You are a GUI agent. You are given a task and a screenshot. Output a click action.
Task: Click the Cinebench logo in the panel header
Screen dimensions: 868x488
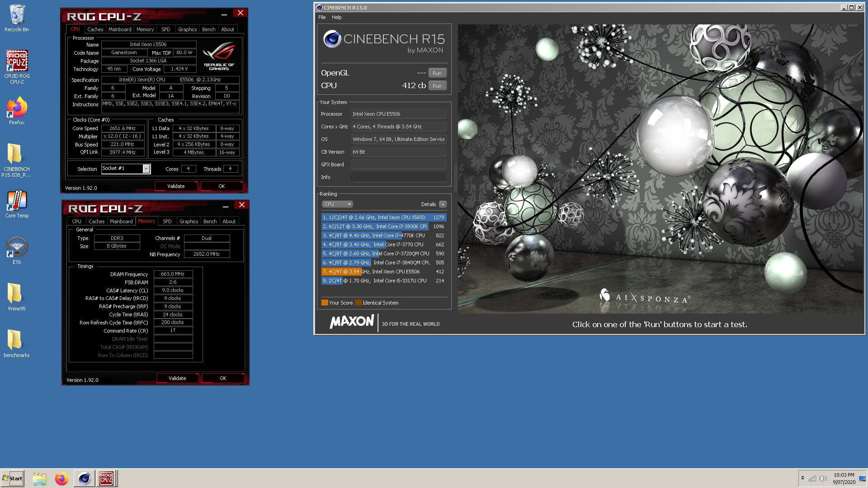tap(332, 39)
